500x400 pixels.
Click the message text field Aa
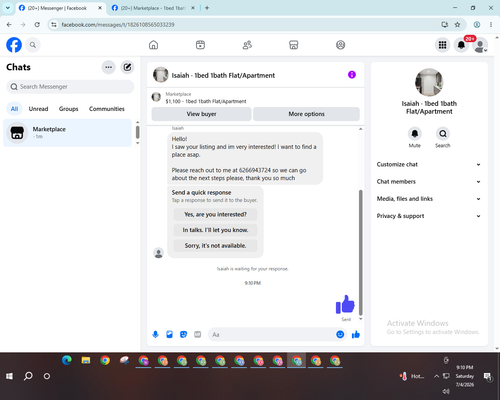point(272,334)
